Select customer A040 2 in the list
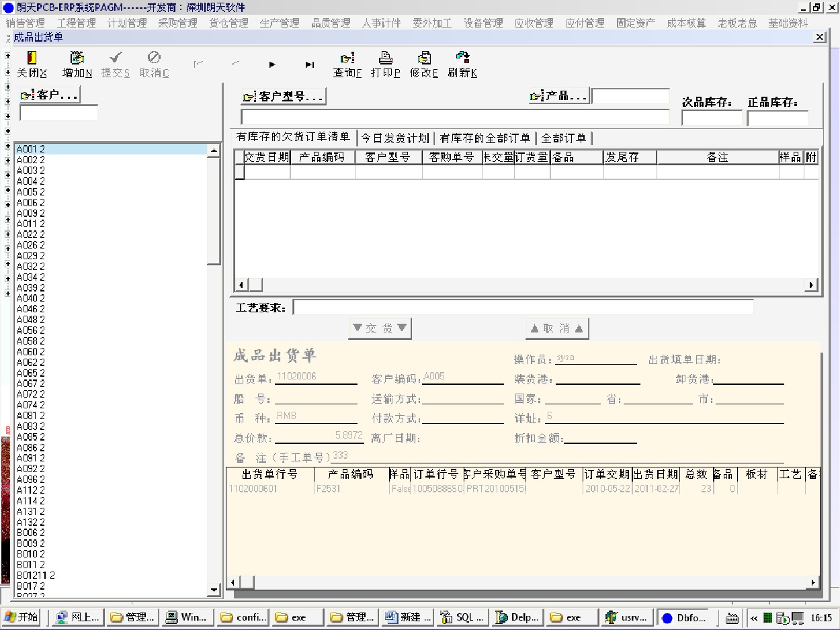The height and width of the screenshot is (630, 840). (x=111, y=298)
